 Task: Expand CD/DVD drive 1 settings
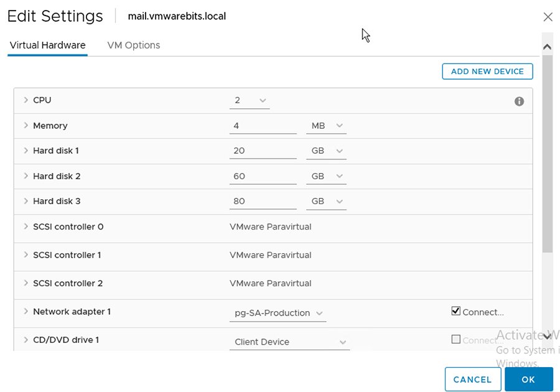point(25,340)
